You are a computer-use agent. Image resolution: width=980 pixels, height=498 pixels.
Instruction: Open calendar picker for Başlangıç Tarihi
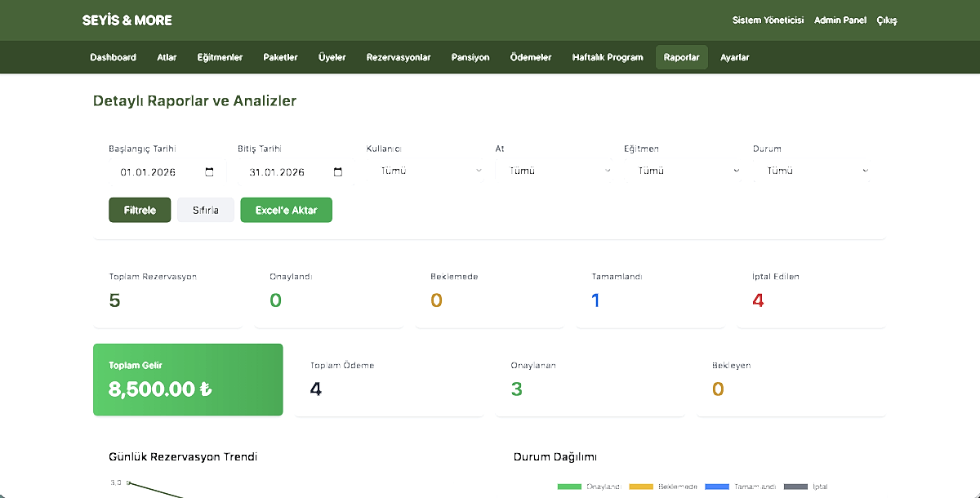coord(210,172)
